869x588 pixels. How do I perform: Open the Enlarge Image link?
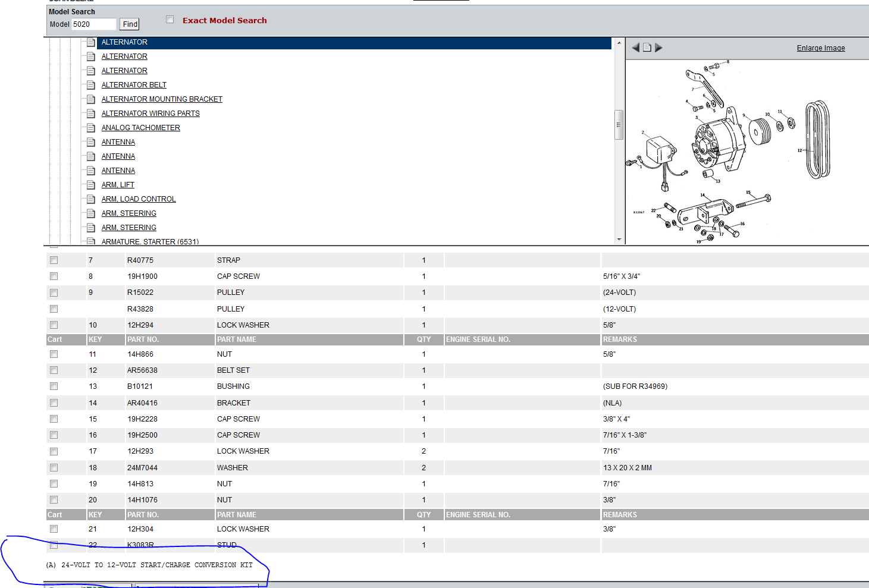tap(820, 48)
